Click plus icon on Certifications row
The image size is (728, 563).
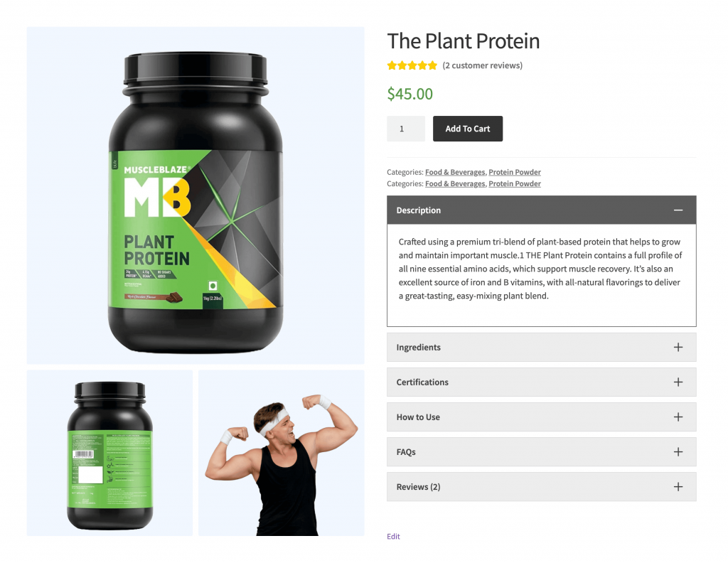click(678, 382)
